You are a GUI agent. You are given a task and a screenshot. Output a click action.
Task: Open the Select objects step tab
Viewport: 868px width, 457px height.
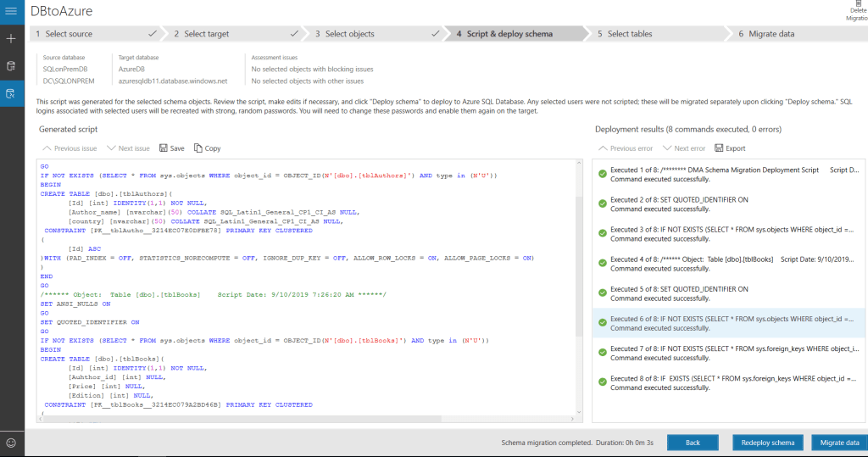(x=349, y=34)
